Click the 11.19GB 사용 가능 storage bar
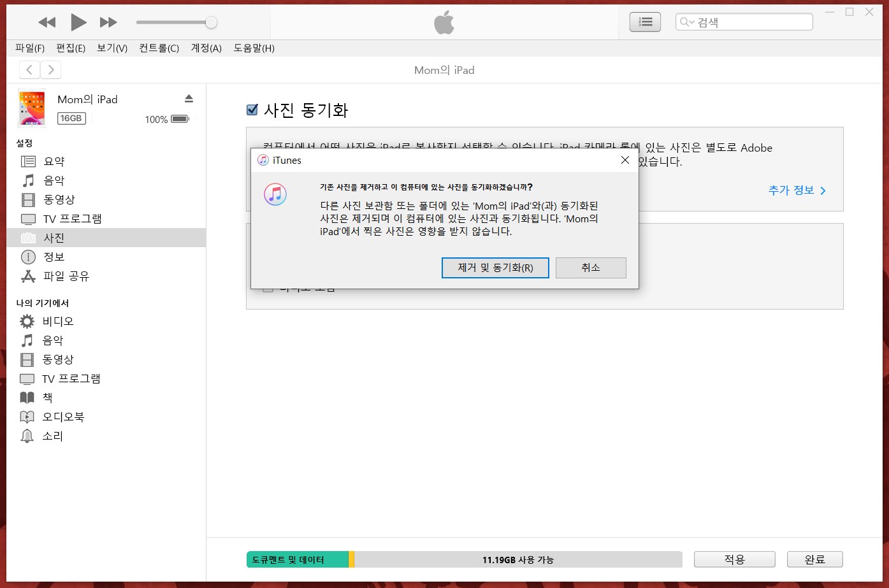Image resolution: width=889 pixels, height=588 pixels. (x=518, y=559)
